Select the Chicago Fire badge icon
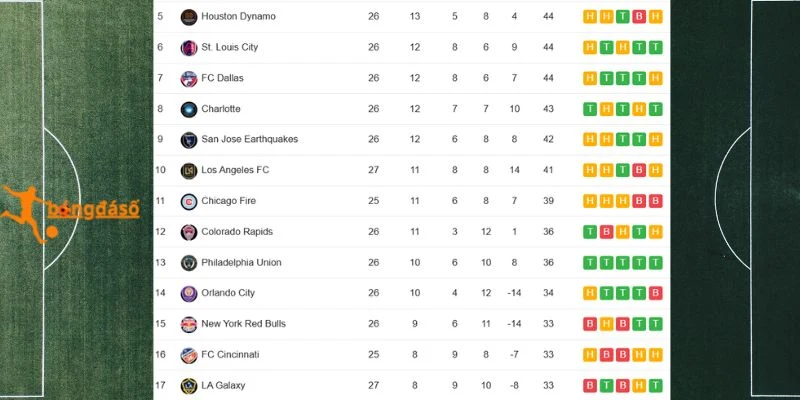The width and height of the screenshot is (800, 400). (189, 202)
